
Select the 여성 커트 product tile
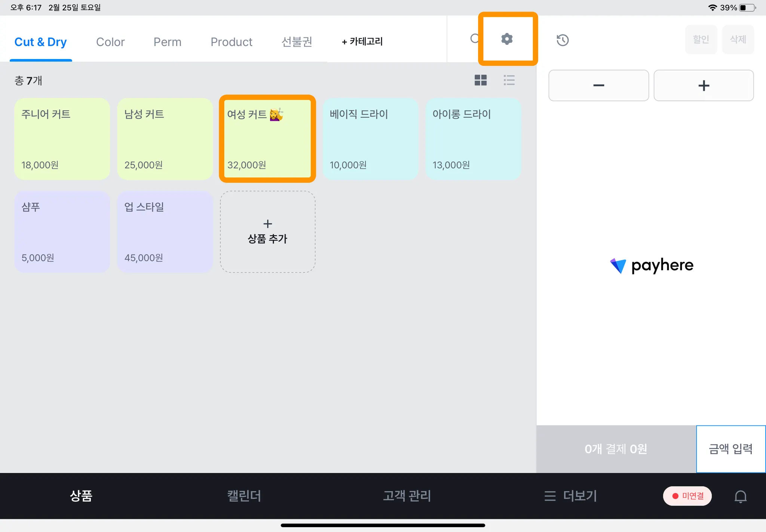pos(267,139)
